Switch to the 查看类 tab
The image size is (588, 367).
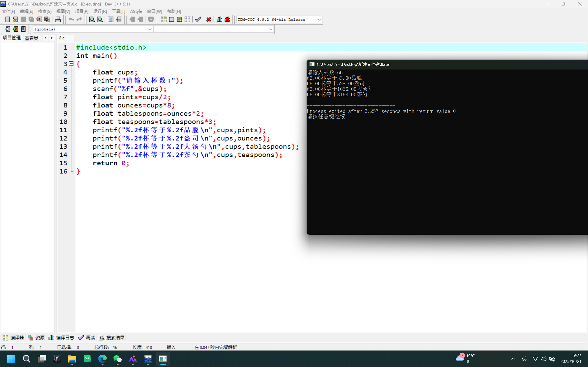32,38
